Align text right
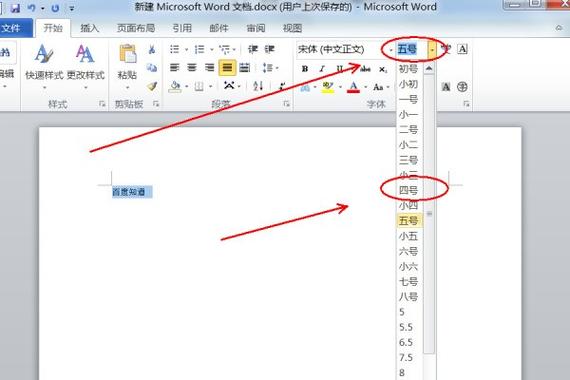Image resolution: width=570 pixels, height=380 pixels. [209, 68]
